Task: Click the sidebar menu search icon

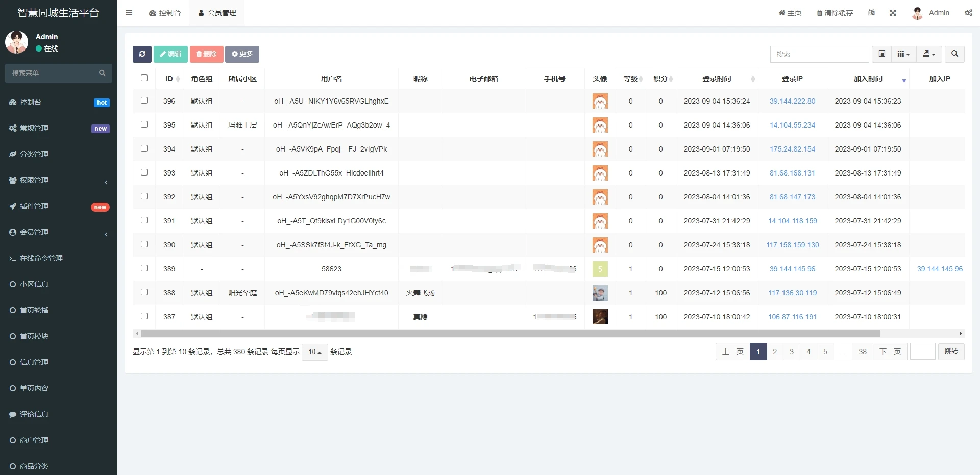Action: tap(102, 73)
